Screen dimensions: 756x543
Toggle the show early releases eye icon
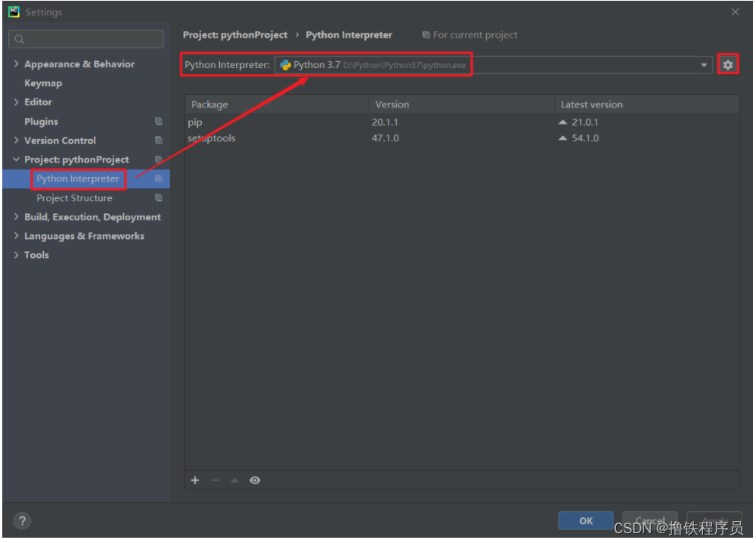click(255, 480)
